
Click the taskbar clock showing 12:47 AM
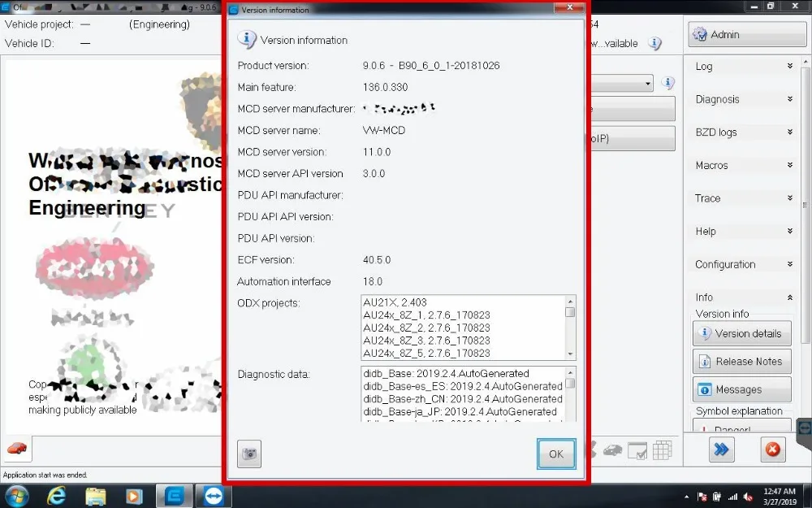click(x=780, y=497)
